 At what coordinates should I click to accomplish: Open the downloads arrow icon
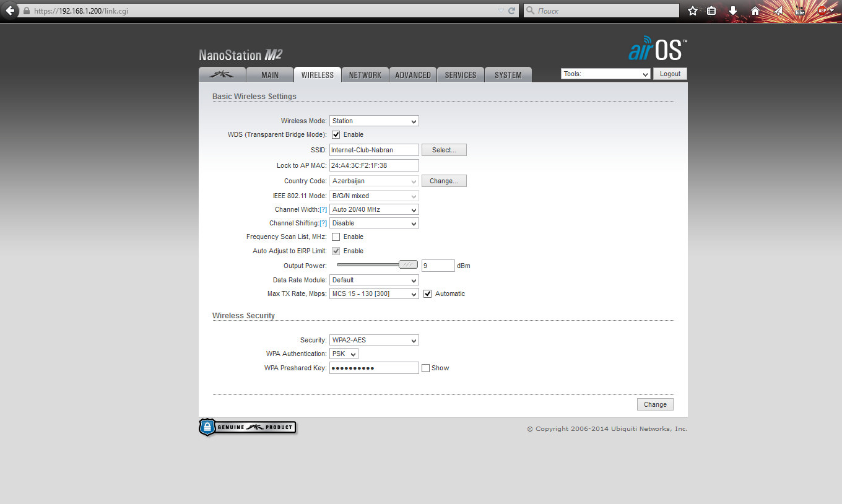coord(733,11)
